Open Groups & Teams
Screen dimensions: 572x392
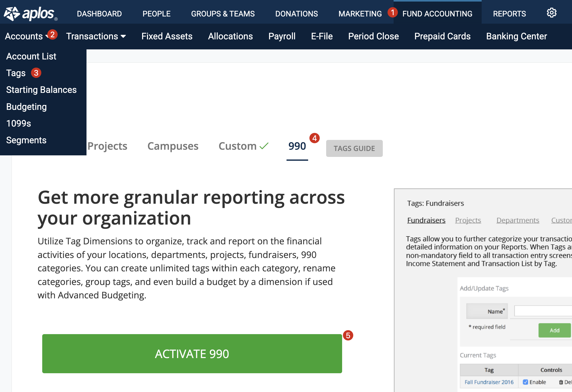click(x=223, y=14)
